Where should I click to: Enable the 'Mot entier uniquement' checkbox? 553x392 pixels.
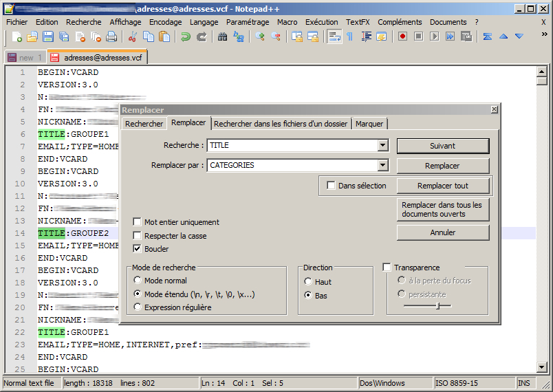click(x=138, y=222)
